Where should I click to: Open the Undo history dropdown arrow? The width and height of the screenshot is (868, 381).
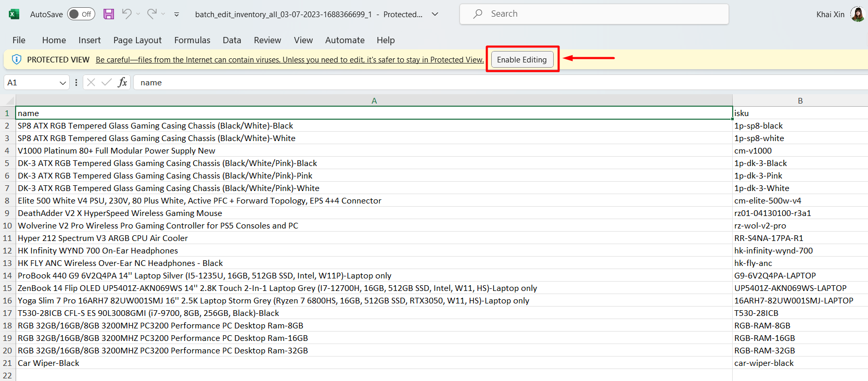tap(138, 14)
